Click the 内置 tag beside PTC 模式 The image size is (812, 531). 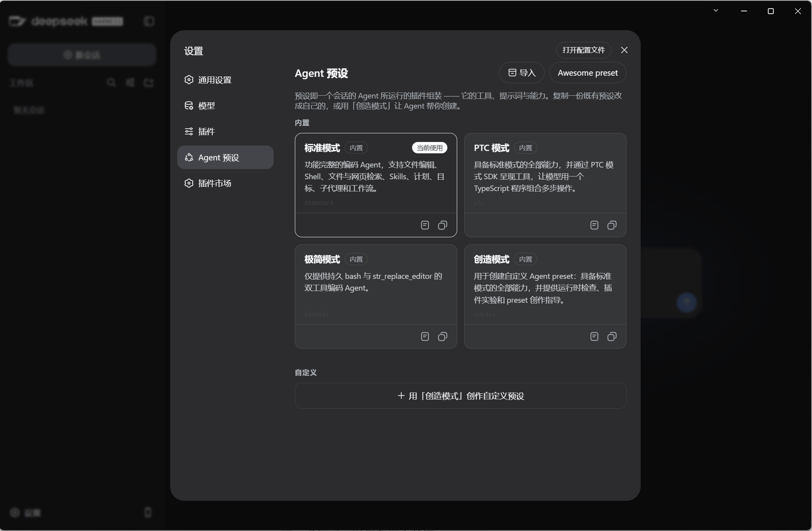click(x=525, y=148)
